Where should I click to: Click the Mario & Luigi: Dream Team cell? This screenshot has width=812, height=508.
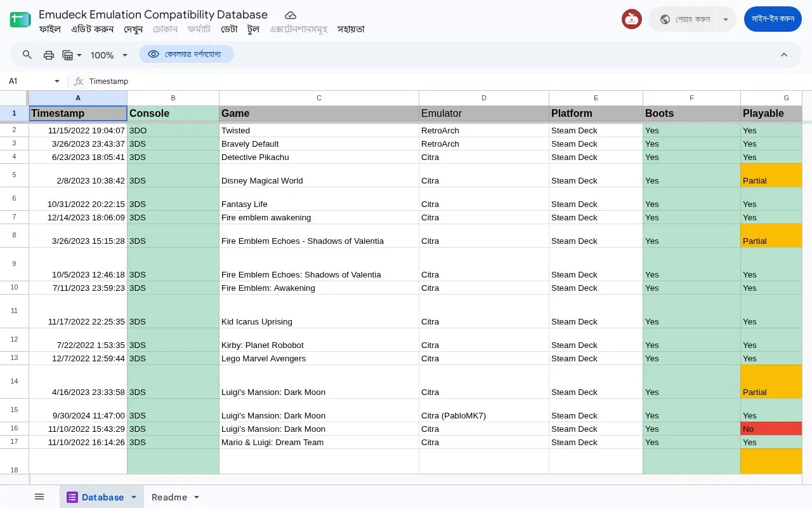(319, 442)
